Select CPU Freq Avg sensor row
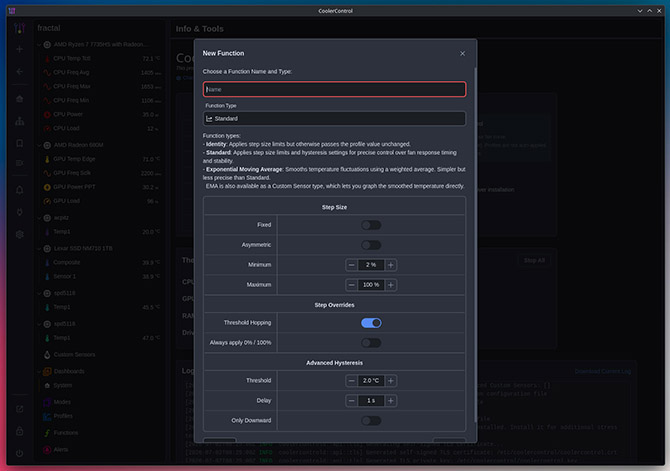Viewport: 670px width, 471px height. 102,73
